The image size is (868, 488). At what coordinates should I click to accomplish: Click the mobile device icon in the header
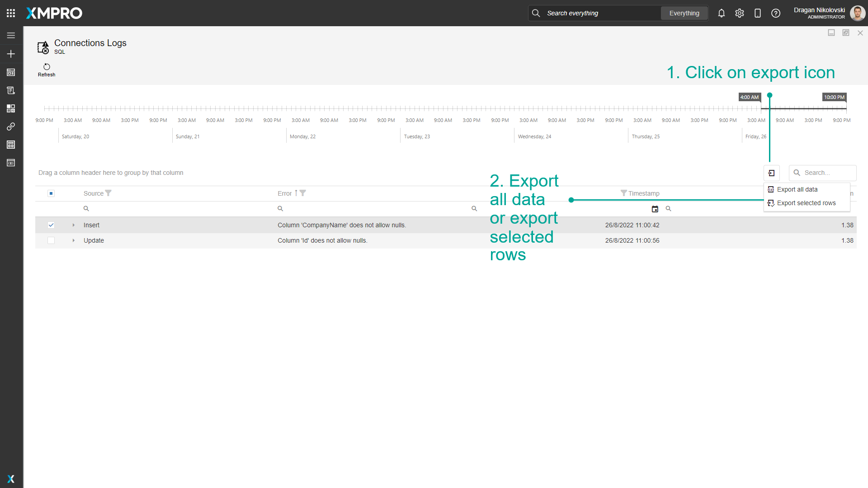[x=758, y=13]
